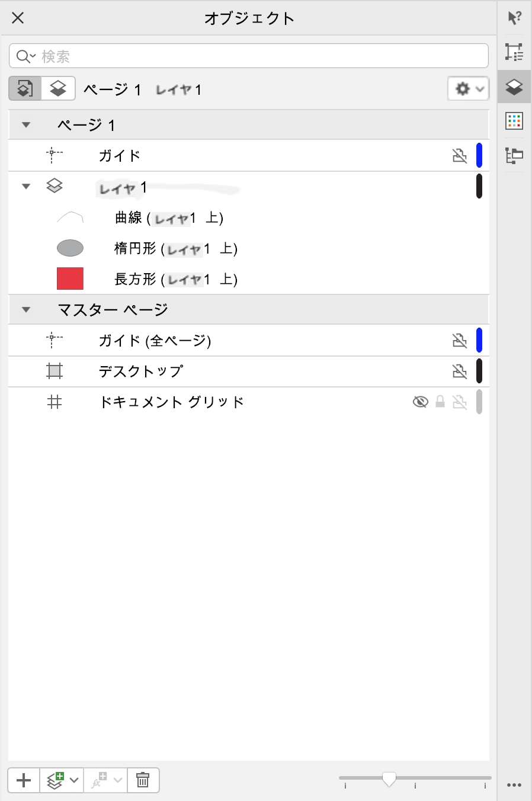Image resolution: width=532 pixels, height=801 pixels.
Task: Open the gear options dropdown
Action: pyautogui.click(x=468, y=89)
